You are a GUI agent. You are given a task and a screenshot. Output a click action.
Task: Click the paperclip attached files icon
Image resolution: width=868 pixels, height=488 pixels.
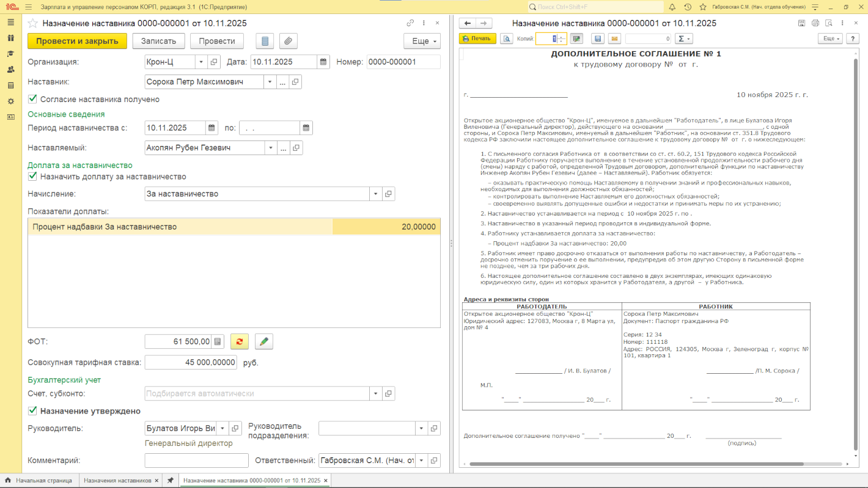coord(289,41)
